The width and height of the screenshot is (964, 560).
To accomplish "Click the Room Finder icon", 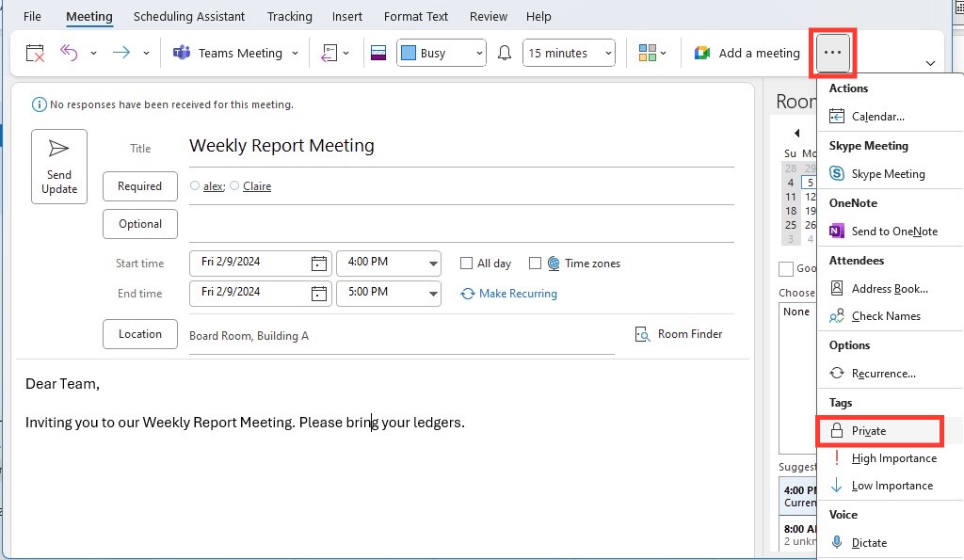I will click(642, 334).
